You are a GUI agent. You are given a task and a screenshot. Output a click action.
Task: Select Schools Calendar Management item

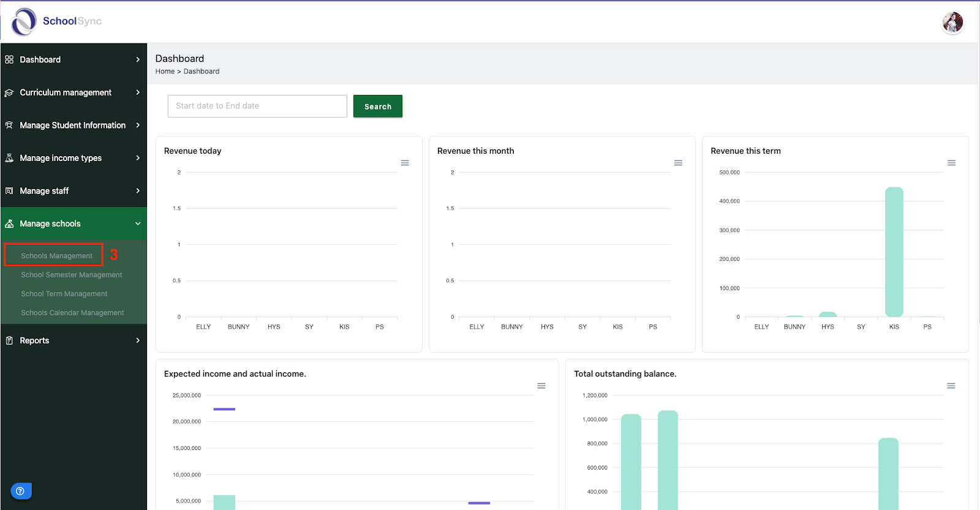[72, 313]
